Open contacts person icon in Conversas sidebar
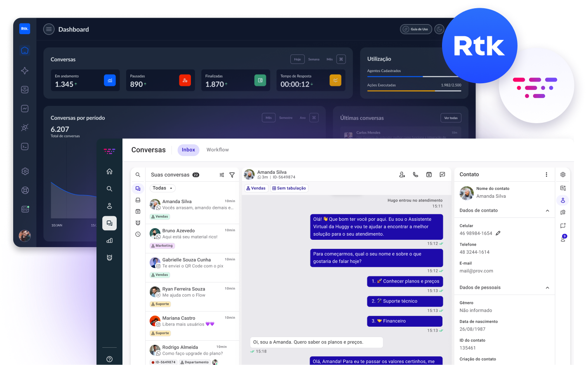Image resolution: width=588 pixels, height=365 pixels. (109, 206)
